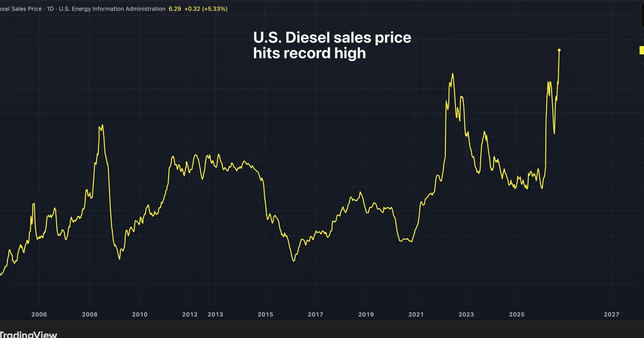Select the 2015 year marker on the time axis
644x338 pixels.
265,314
